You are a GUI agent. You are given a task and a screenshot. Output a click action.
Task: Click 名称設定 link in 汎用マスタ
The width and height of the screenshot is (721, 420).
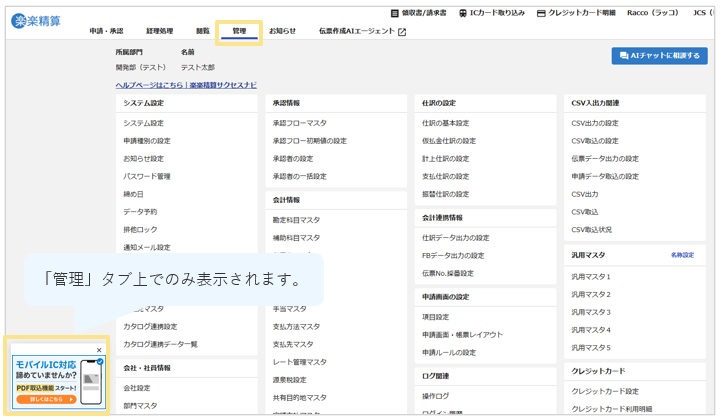point(682,255)
